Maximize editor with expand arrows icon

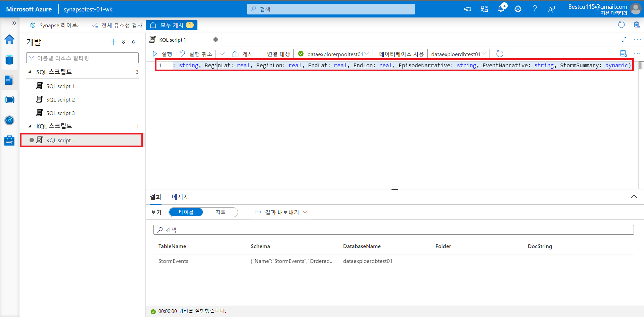[624, 40]
